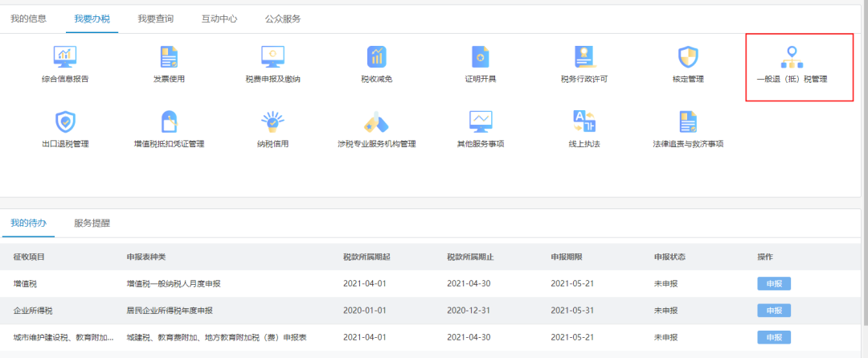Click 城市维护建设税、教育附加 cell
The image size is (868, 358).
(63, 337)
